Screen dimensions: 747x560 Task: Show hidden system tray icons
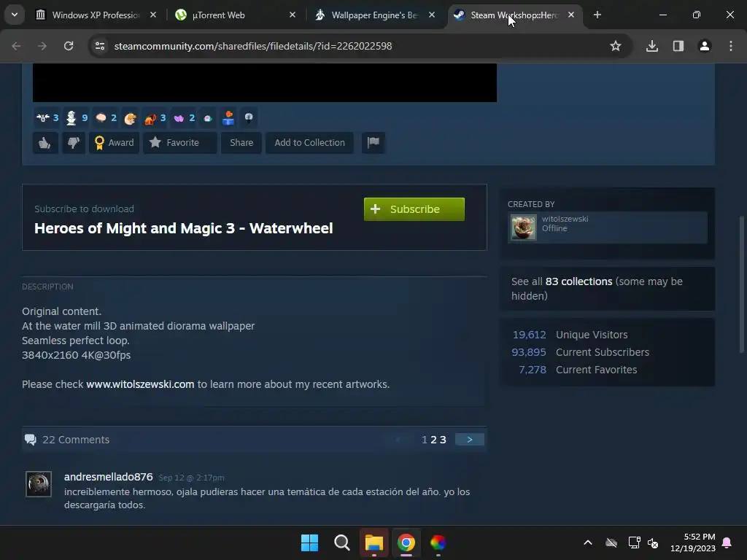pos(588,542)
